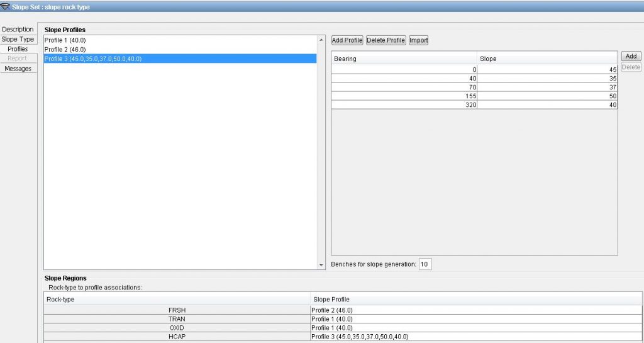Sort by the Bearing column header
The image size is (644, 343).
(404, 59)
